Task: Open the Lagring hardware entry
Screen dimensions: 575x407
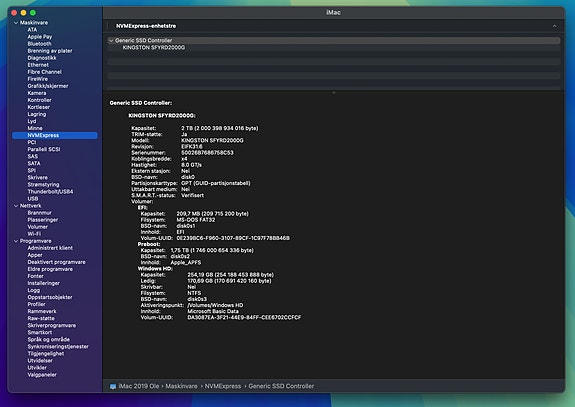Action: tap(37, 114)
